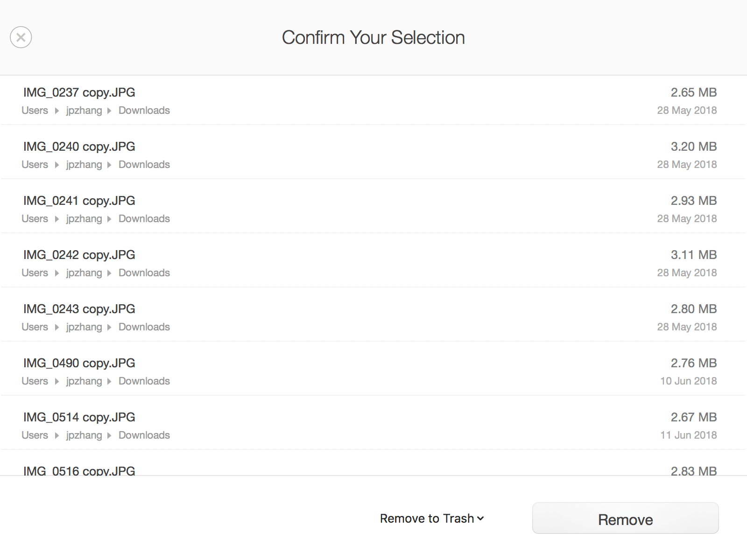Select the IMG_0237 copy.JPG file row
This screenshot has height=560, width=747.
[x=373, y=100]
